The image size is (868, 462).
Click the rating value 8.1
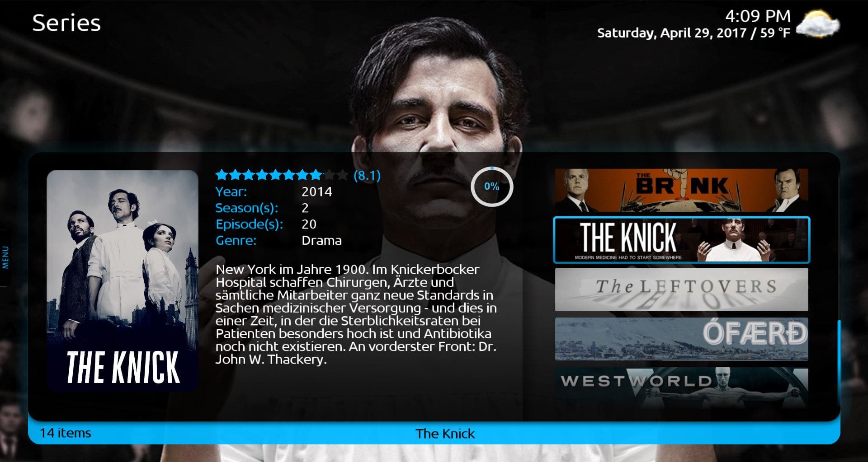[x=367, y=175]
